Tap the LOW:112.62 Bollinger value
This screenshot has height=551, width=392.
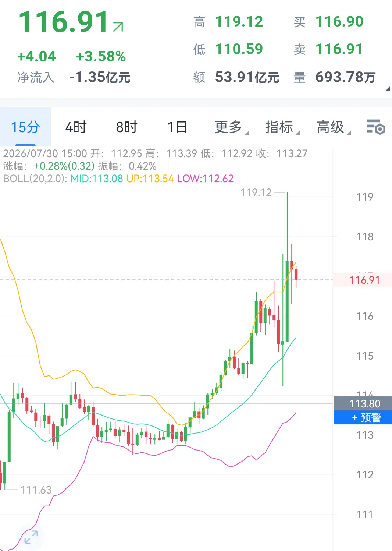click(x=206, y=179)
